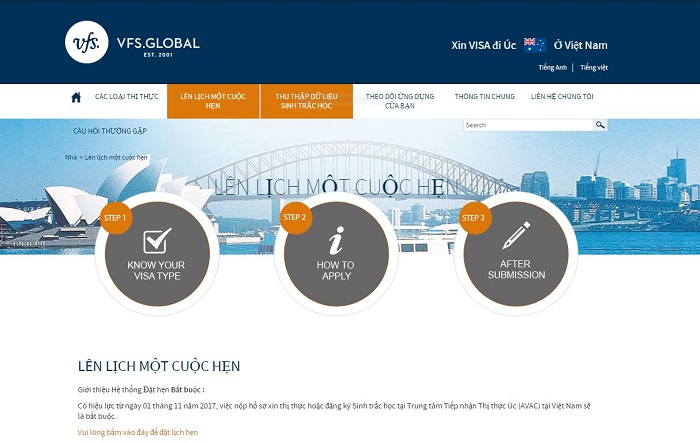
Task: Click inside the Search input field
Action: tap(528, 125)
